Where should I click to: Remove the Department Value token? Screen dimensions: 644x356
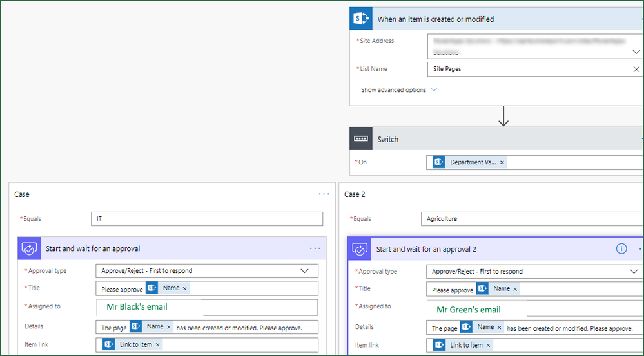(x=502, y=162)
